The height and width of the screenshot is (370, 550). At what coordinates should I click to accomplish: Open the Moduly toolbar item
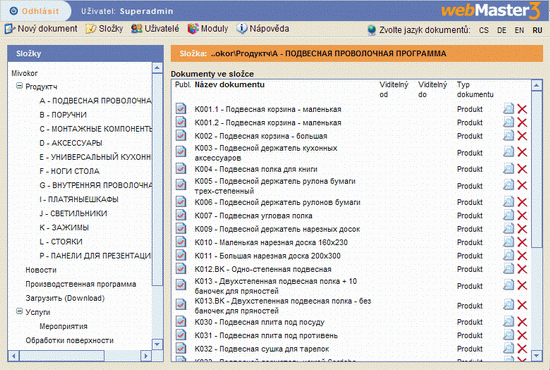click(x=208, y=28)
